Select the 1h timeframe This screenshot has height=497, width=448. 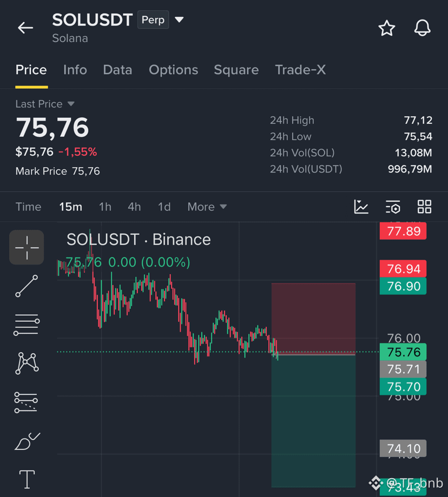(x=106, y=207)
